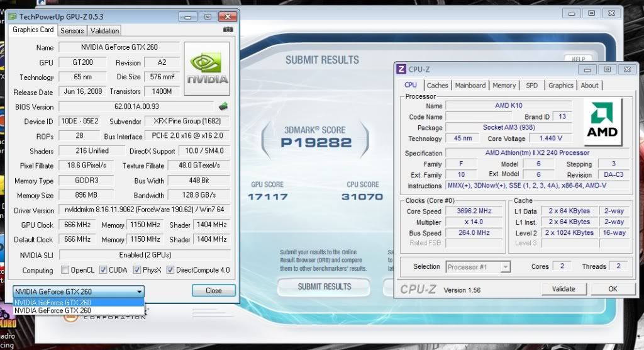The image size is (644, 350).
Task: Open the Memory tab in CPU-Z
Action: [504, 86]
